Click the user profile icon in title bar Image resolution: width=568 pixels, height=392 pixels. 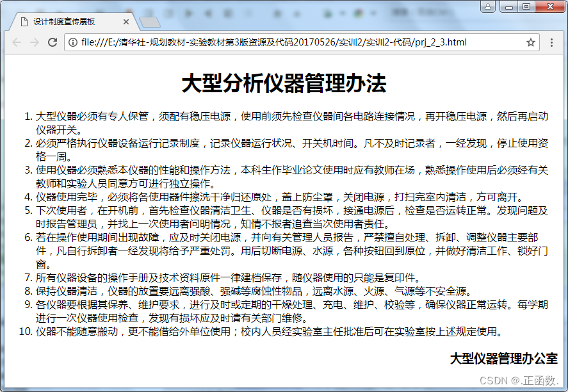click(x=488, y=6)
